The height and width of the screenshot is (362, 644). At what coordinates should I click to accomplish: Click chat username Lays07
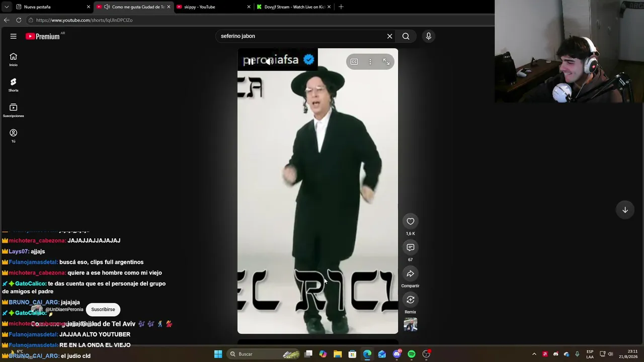(x=19, y=251)
